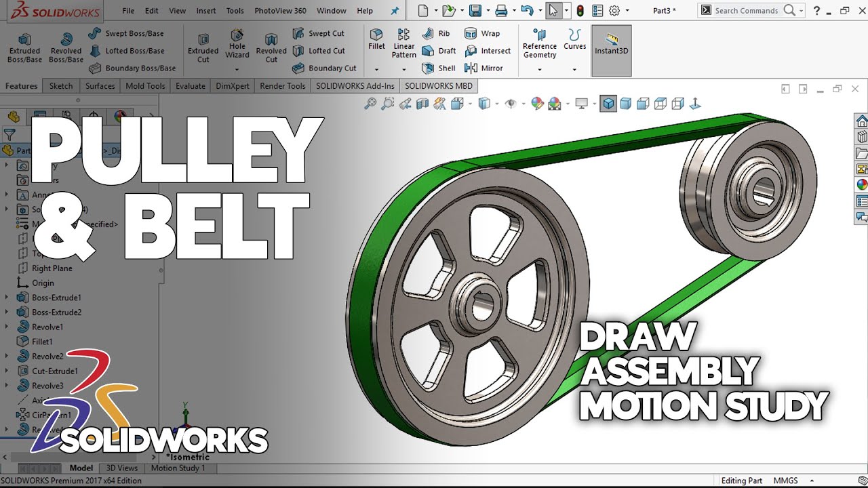The width and height of the screenshot is (868, 488).
Task: Click Zoom to Area icon
Action: pyautogui.click(x=387, y=104)
